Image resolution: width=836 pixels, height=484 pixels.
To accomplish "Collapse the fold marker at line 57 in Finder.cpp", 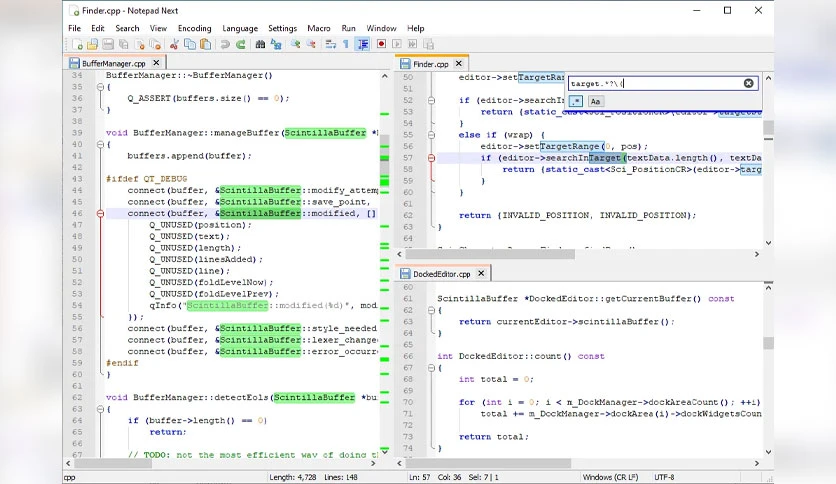I will [431, 158].
